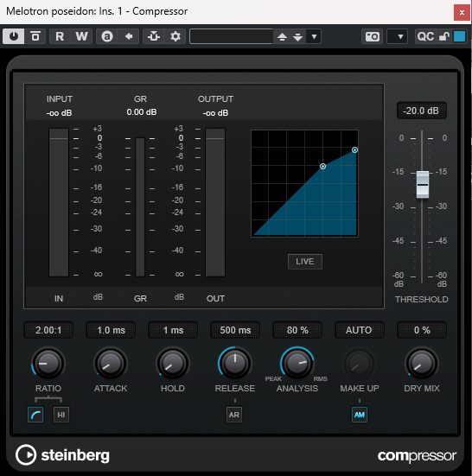Image resolution: width=472 pixels, height=476 pixels.
Task: Click the input level meter
Action: (x=59, y=202)
